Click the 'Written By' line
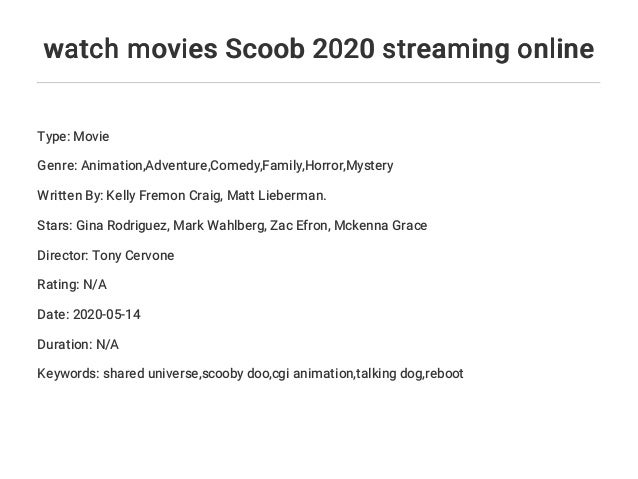 point(182,195)
